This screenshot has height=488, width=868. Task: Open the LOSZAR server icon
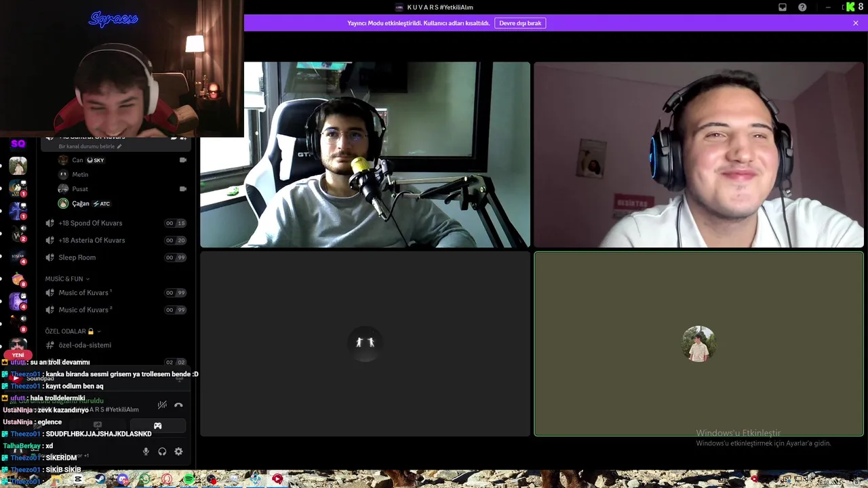[x=18, y=256]
